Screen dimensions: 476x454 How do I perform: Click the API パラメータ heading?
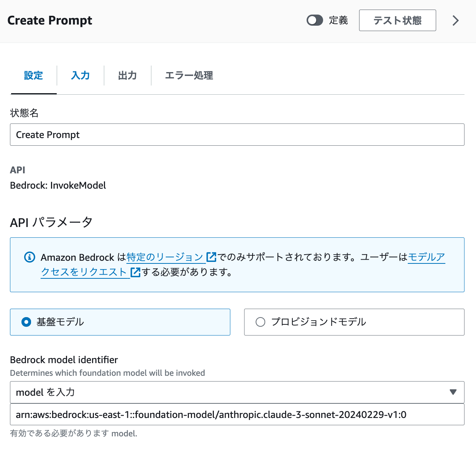[51, 222]
